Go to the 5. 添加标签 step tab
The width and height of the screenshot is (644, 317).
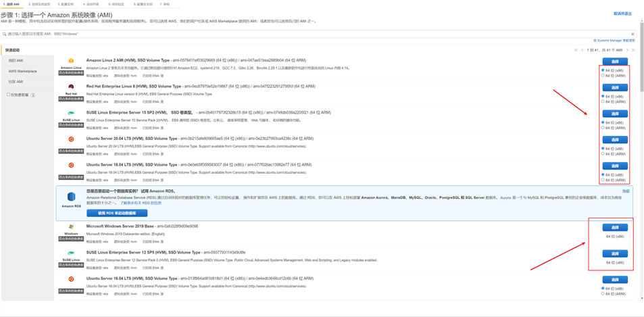[x=117, y=3]
